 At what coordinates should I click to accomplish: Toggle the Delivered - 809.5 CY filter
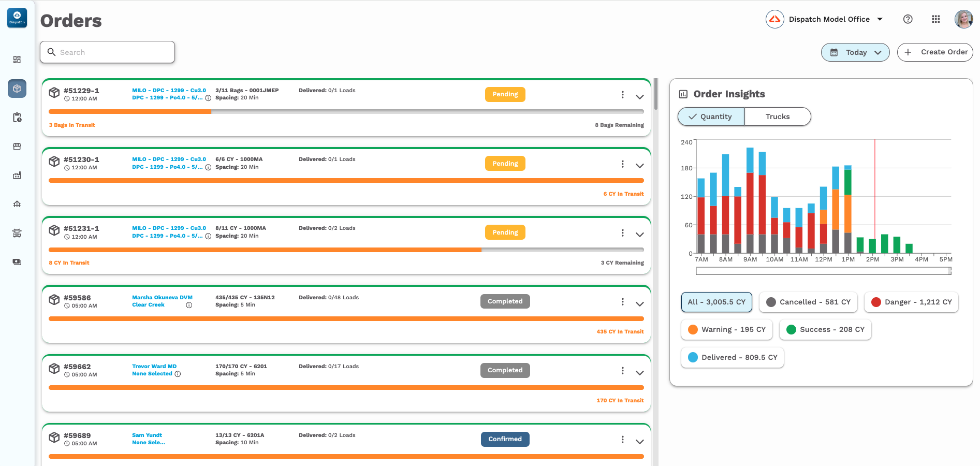coord(732,357)
